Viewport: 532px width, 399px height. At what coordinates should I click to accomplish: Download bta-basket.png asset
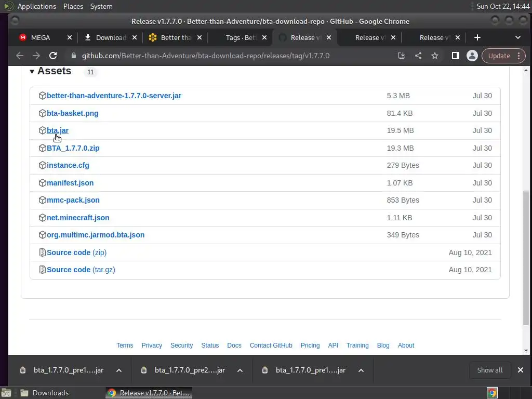coord(73,113)
